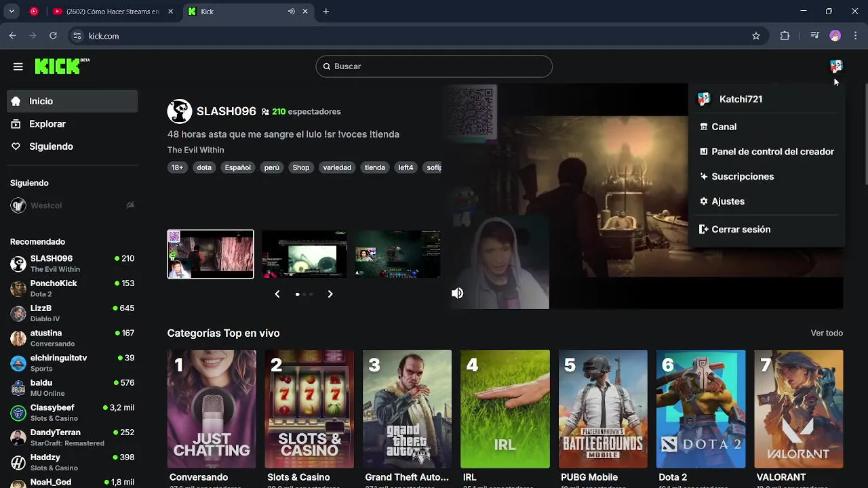868x488 pixels.
Task: Select the first carousel page dot
Action: [297, 294]
